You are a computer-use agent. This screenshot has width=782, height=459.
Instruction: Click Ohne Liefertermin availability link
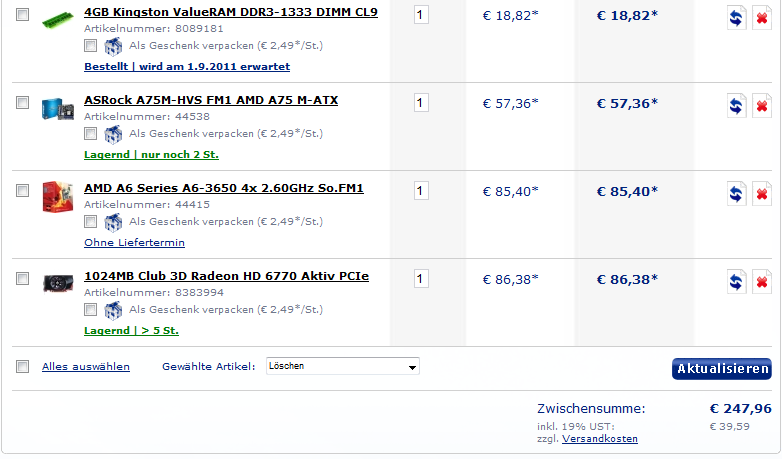[134, 242]
